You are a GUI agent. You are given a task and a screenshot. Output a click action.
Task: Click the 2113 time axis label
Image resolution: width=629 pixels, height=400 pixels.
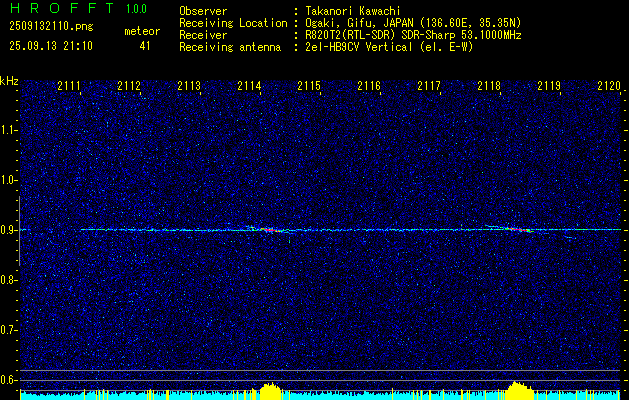click(189, 86)
